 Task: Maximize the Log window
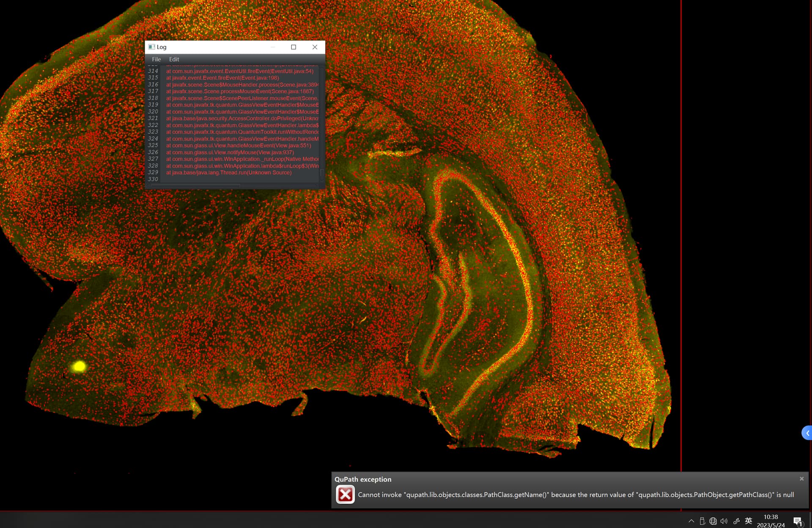click(294, 47)
